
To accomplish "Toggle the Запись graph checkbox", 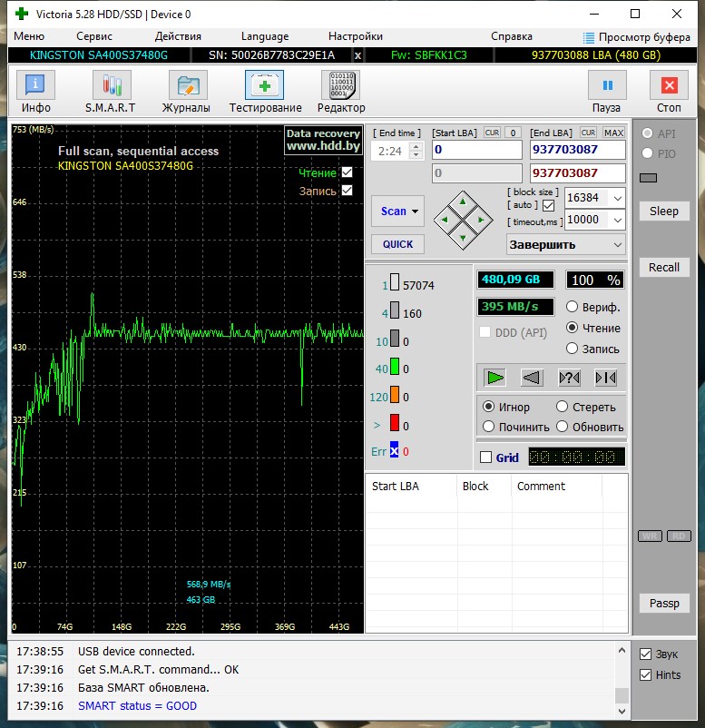I will point(348,191).
